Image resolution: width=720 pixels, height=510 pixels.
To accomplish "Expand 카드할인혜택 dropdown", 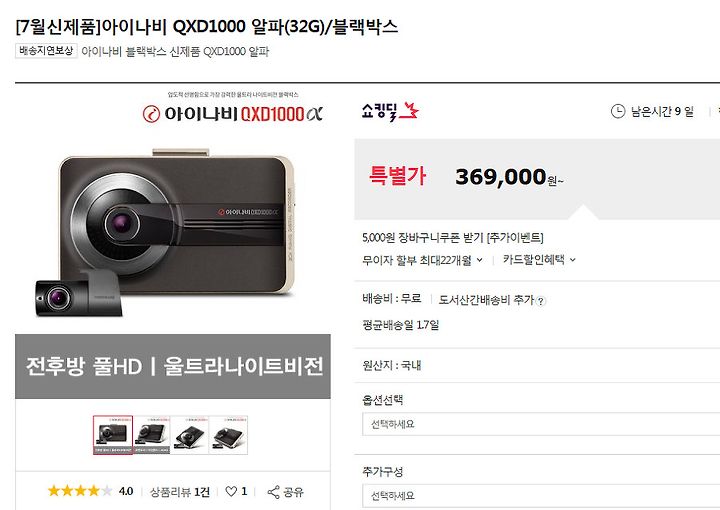I will pyautogui.click(x=539, y=260).
